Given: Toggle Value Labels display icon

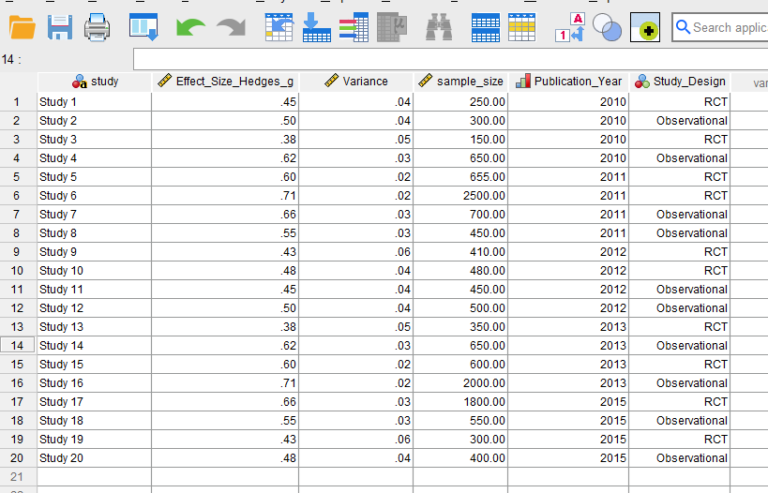Looking at the screenshot, I should click(569, 28).
